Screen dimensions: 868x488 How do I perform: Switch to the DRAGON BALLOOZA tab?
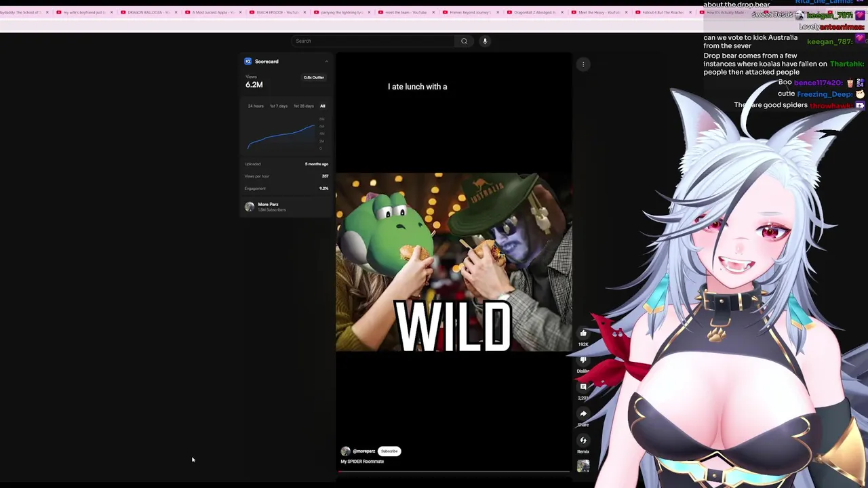pyautogui.click(x=146, y=12)
